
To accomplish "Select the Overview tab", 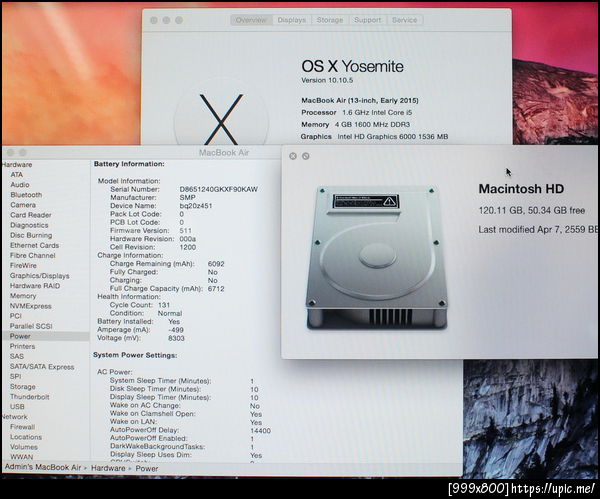I will point(251,20).
